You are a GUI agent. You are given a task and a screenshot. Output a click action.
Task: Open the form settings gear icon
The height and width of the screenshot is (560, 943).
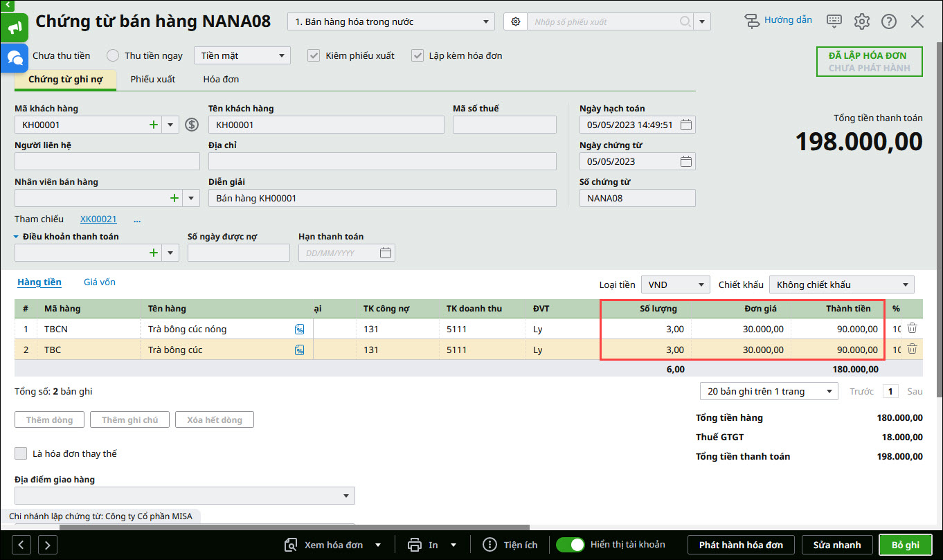[x=861, y=21]
